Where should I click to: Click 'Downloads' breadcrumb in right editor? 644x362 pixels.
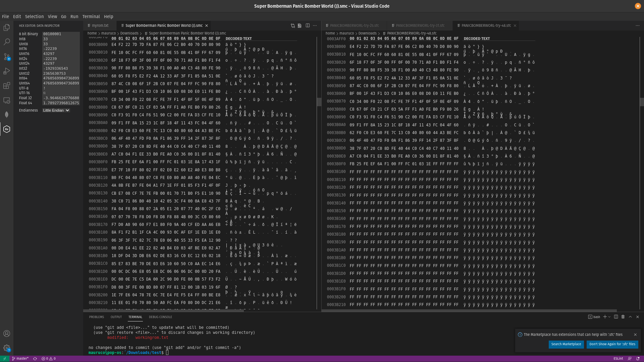(367, 33)
